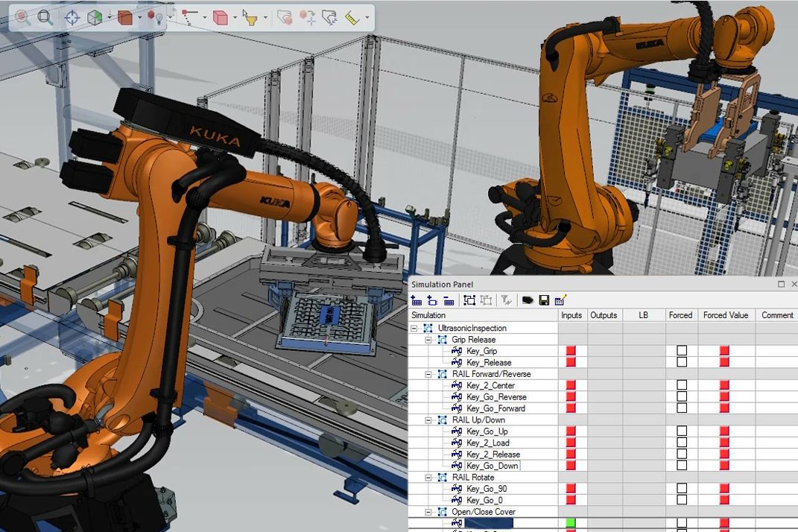Collapse the RAIL Up/Down group
This screenshot has height=532, width=798.
[428, 420]
